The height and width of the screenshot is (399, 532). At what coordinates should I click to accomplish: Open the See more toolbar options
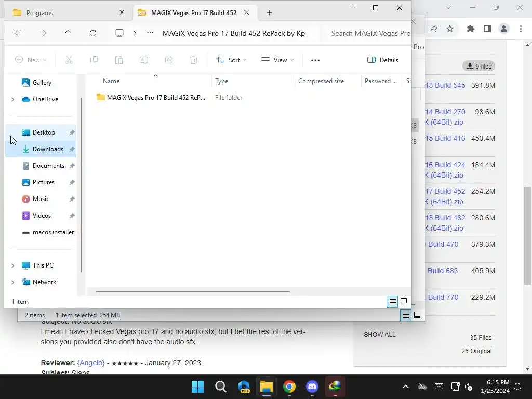click(315, 60)
